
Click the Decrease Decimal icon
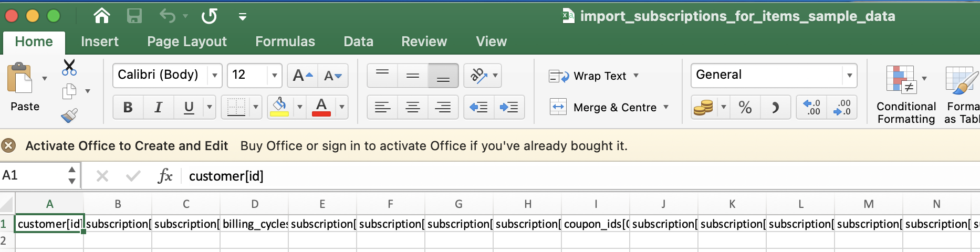842,108
